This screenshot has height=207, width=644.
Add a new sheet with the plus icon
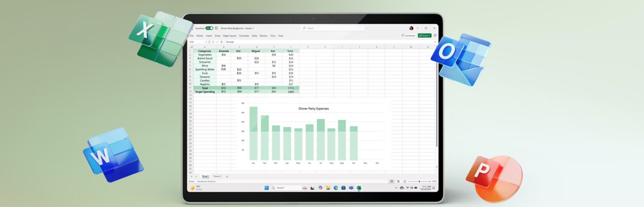pos(227,176)
